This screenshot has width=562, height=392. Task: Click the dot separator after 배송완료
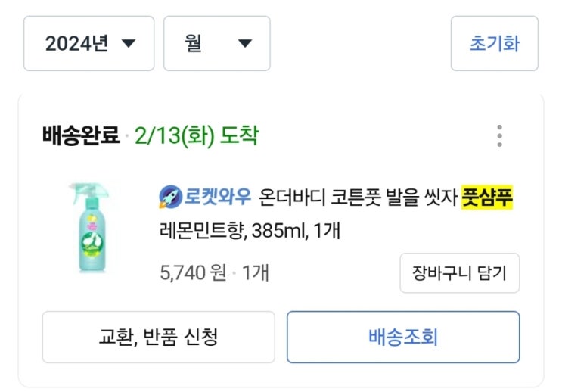pos(127,137)
